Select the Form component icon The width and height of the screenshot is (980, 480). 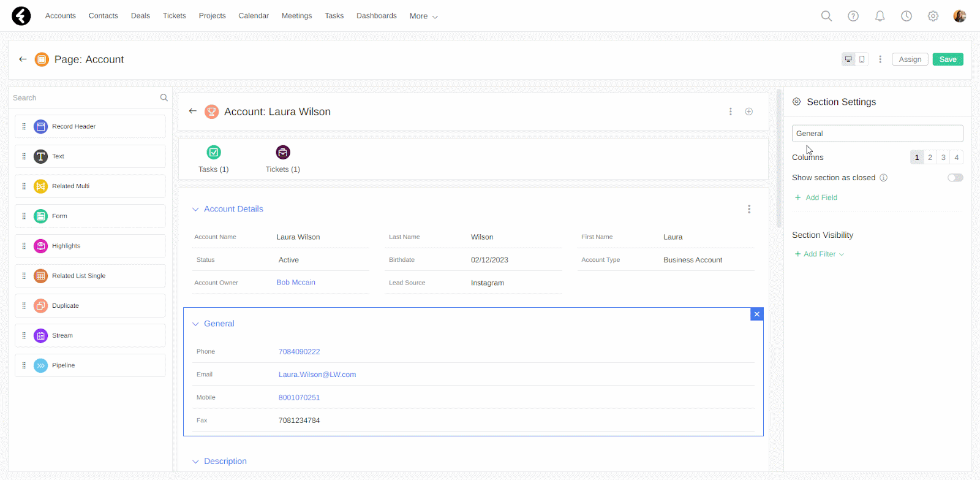click(41, 216)
